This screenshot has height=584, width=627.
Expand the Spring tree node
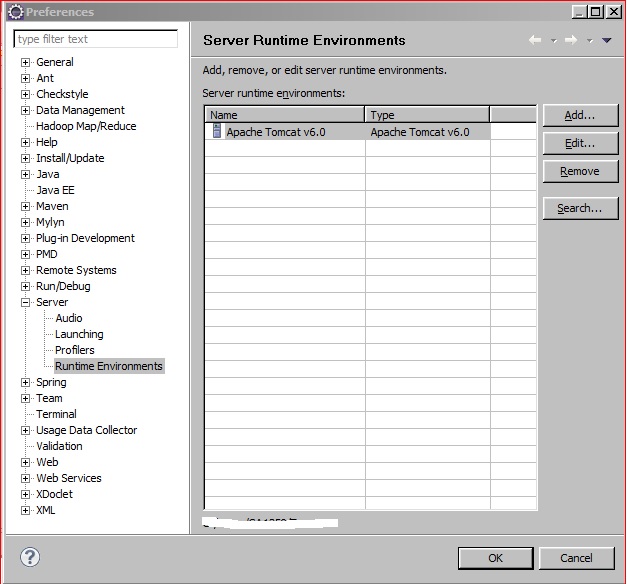pos(26,382)
